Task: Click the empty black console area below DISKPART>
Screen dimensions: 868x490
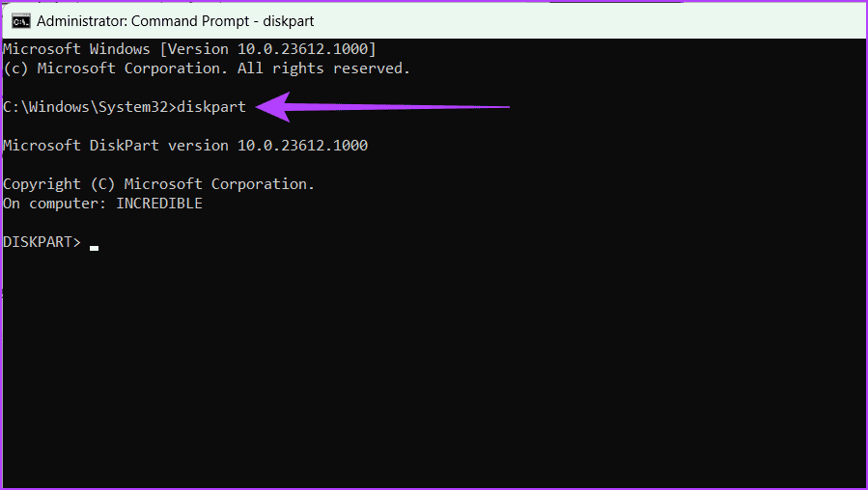Action: [434, 367]
